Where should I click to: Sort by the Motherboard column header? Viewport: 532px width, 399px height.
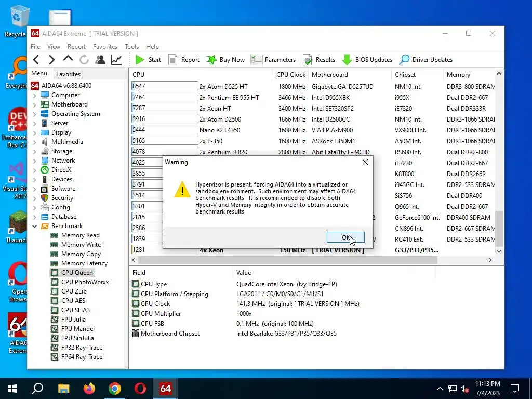click(x=349, y=75)
